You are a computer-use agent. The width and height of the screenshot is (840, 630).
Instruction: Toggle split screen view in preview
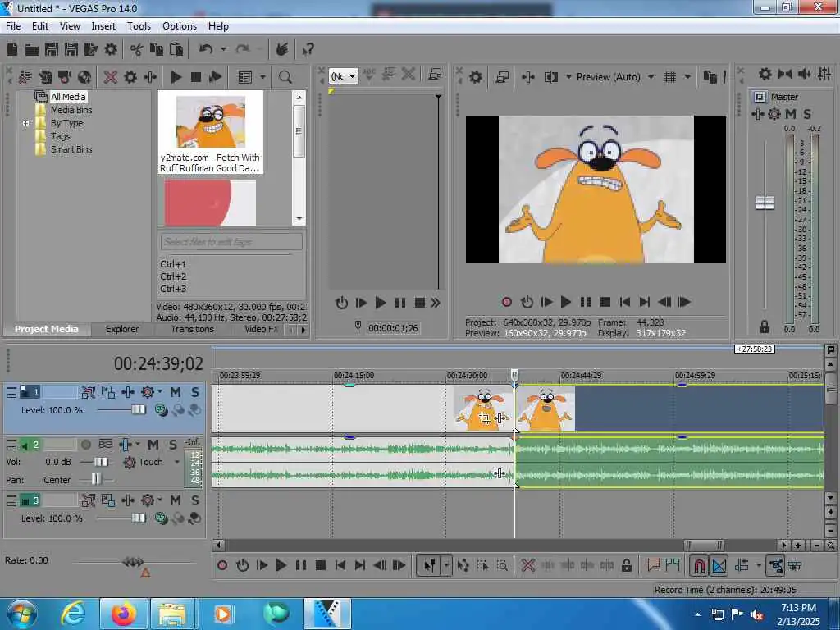coord(550,77)
